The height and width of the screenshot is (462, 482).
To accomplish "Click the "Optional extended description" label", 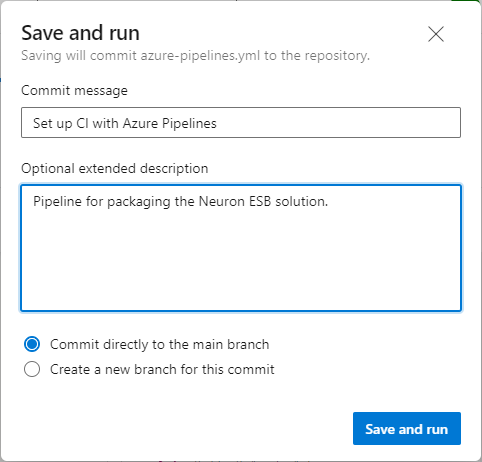I will pyautogui.click(x=115, y=169).
